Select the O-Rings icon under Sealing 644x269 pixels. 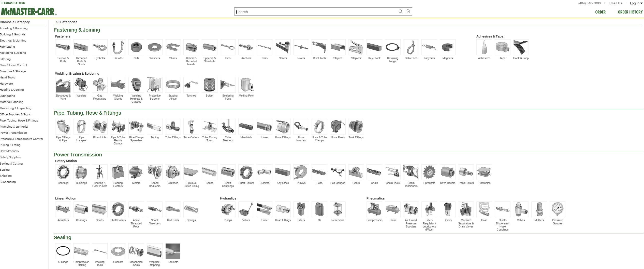tap(63, 251)
